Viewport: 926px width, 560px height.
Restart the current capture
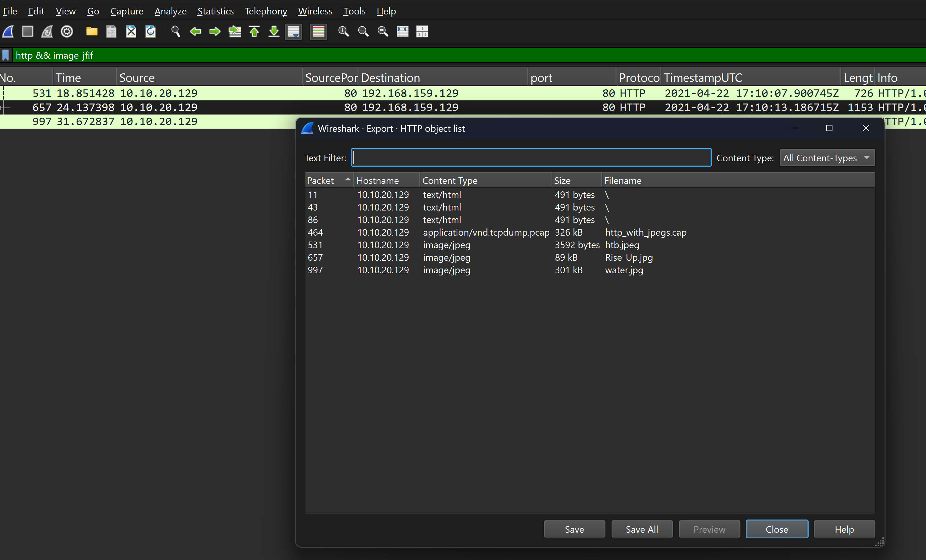[x=47, y=32]
